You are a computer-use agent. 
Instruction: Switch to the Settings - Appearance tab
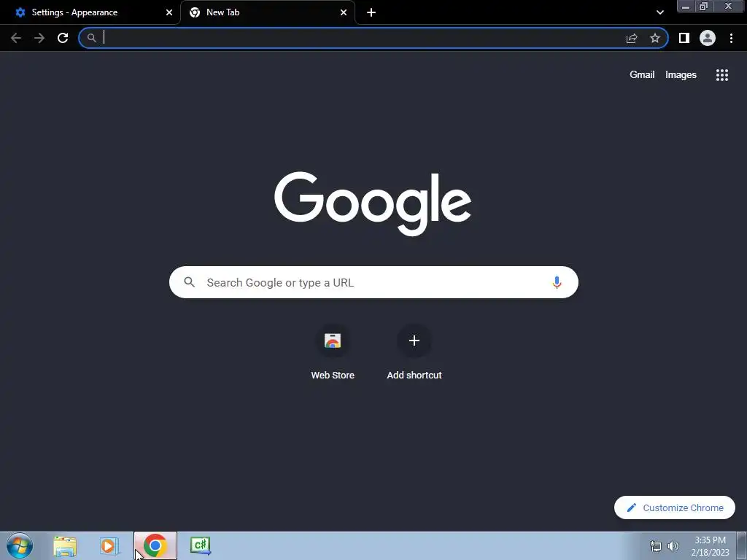[90, 12]
